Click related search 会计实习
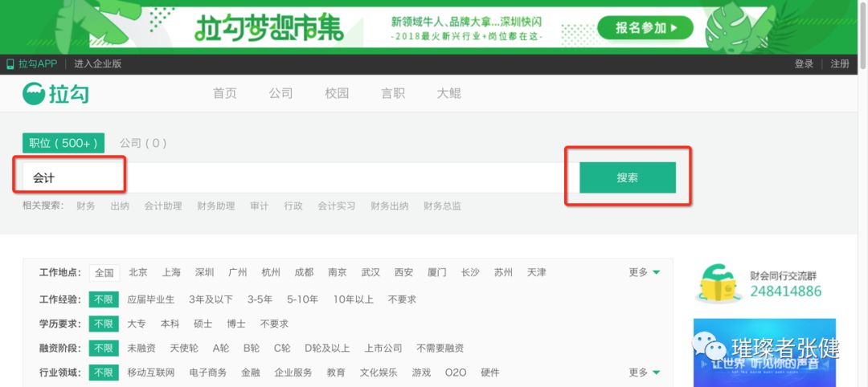Viewport: 868px width, 387px height. tap(337, 206)
